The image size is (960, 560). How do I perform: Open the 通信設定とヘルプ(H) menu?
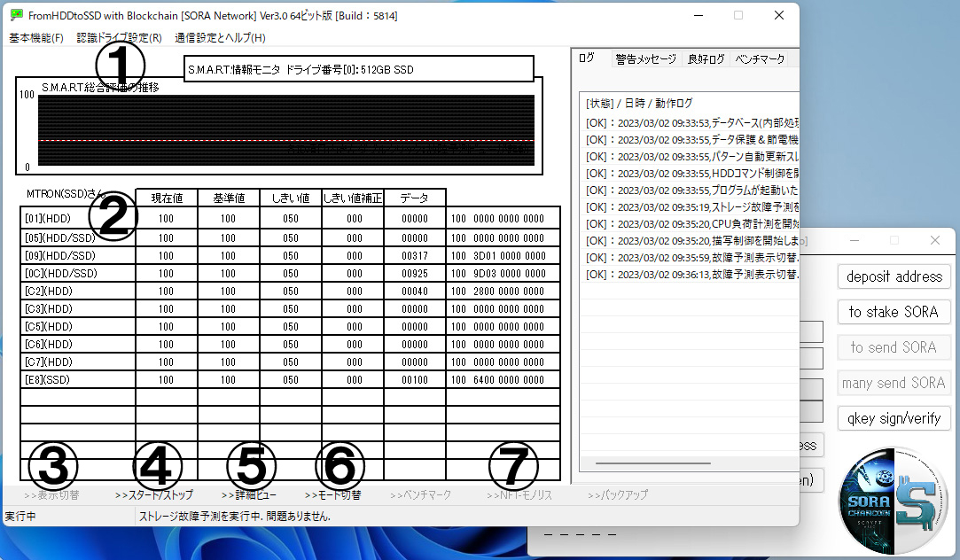[x=220, y=38]
